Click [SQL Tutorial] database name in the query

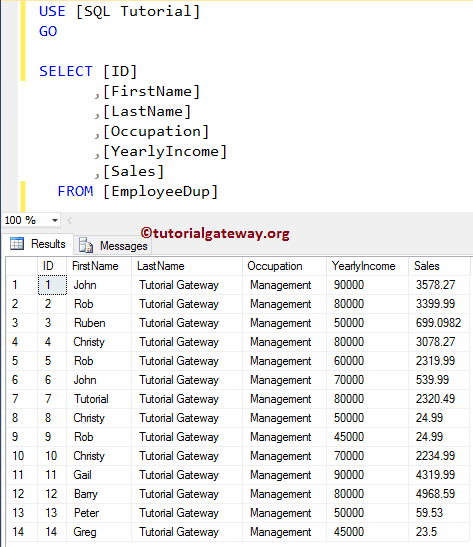pos(138,12)
